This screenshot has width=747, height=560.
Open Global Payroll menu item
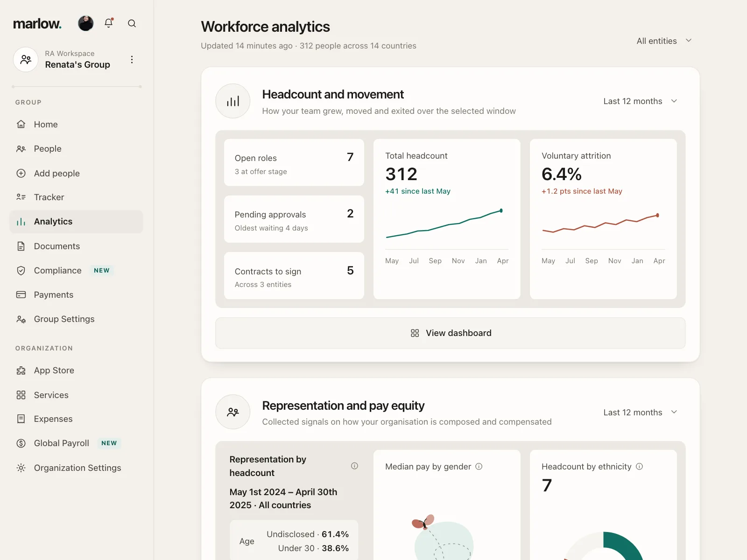[76, 443]
